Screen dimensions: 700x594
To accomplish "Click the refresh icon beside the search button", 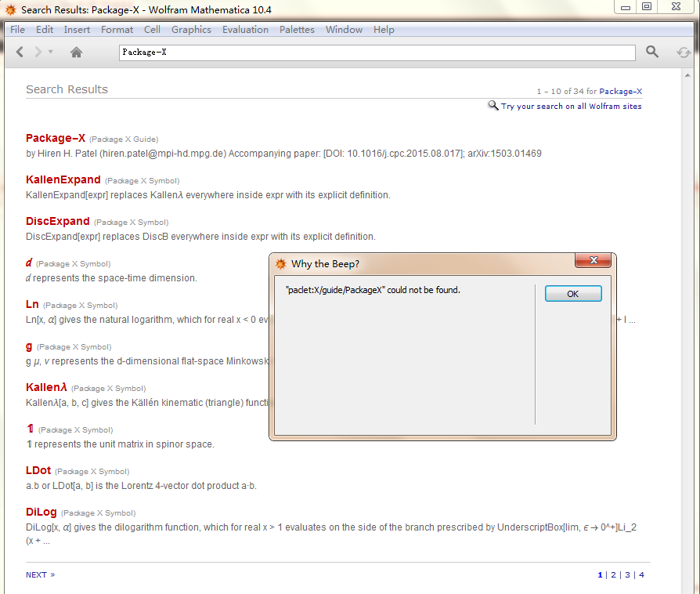I will click(x=683, y=53).
